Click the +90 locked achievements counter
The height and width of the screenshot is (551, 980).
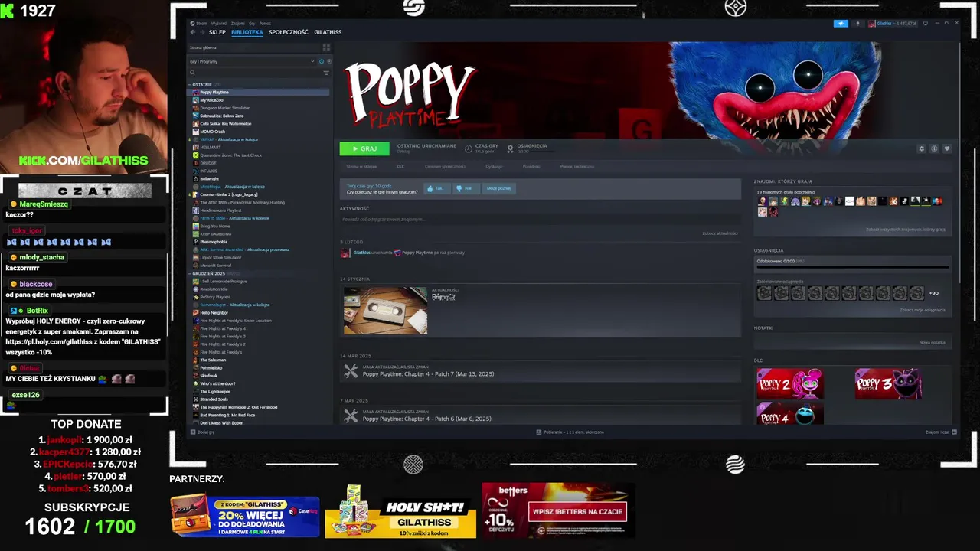934,293
